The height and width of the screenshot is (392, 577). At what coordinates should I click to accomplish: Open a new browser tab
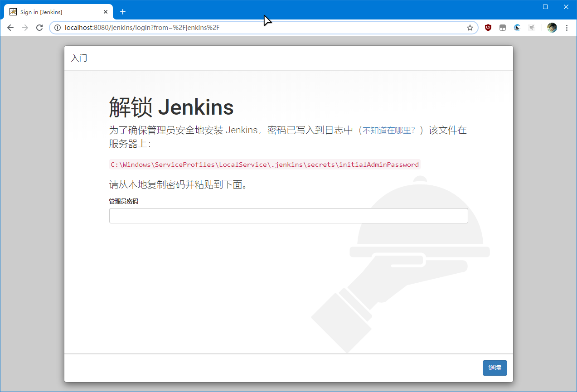(x=123, y=12)
